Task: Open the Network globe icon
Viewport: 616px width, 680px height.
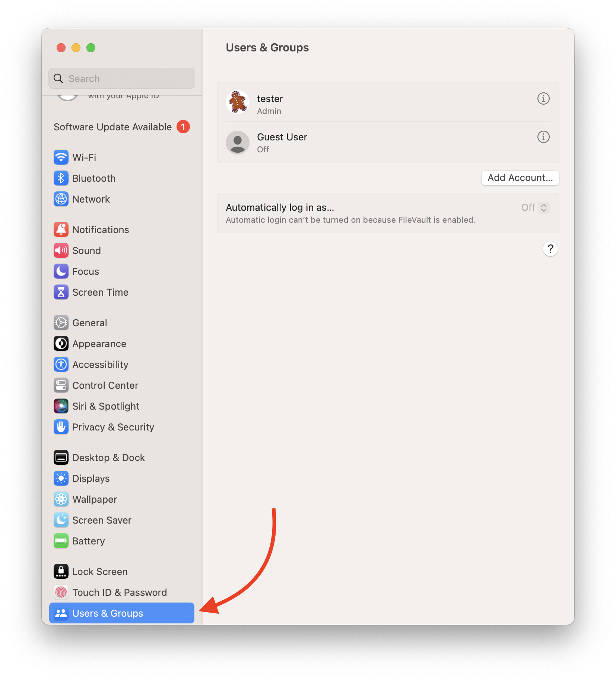Action: tap(61, 199)
